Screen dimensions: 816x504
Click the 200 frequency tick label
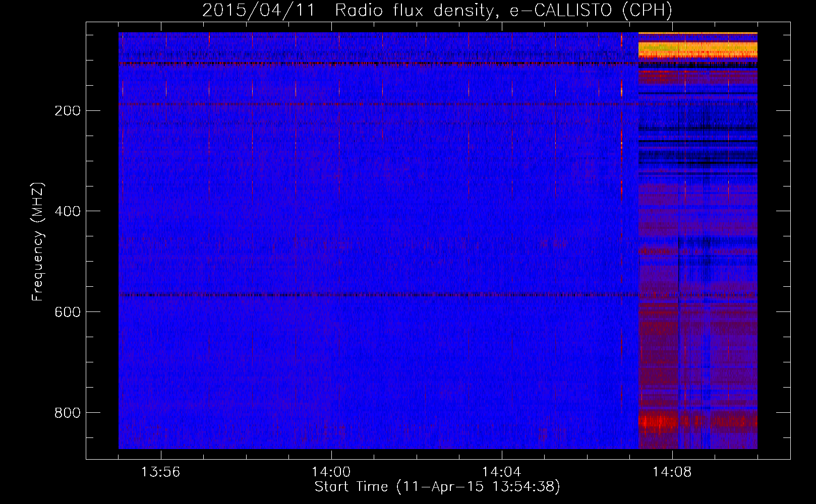coord(67,110)
